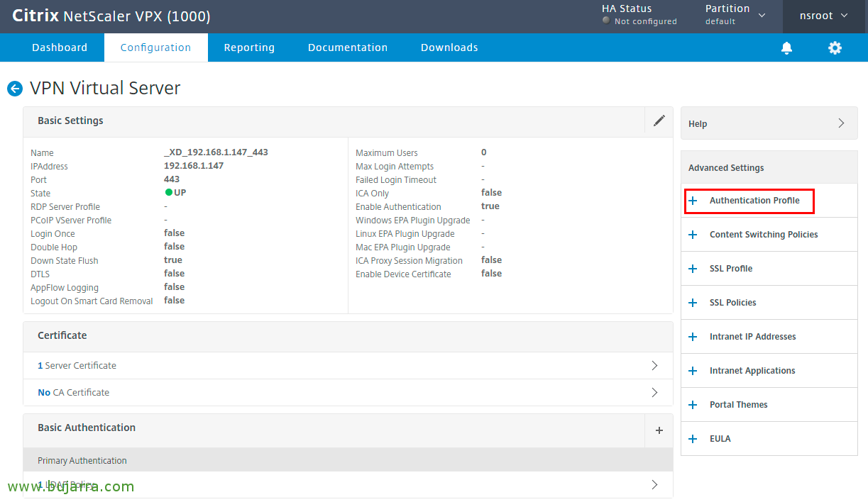Click the Logout On Smart Card Removal label

click(x=92, y=301)
